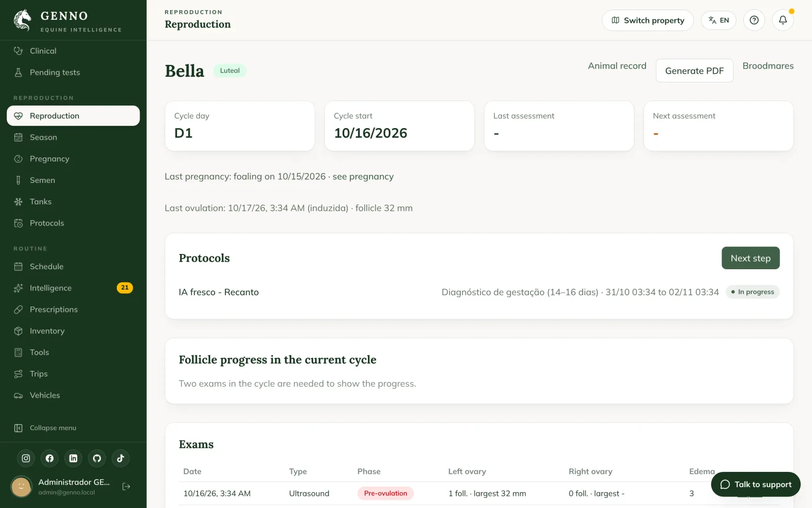Open Tools sidebar item

[x=73, y=352]
